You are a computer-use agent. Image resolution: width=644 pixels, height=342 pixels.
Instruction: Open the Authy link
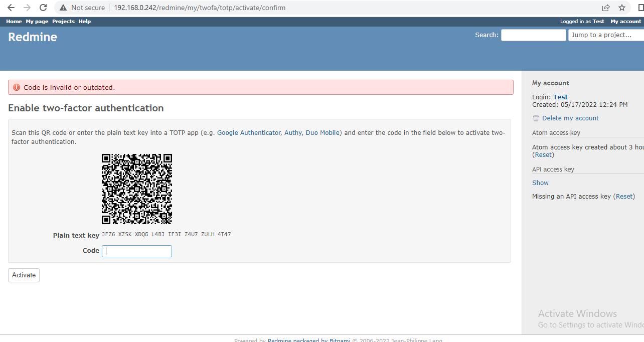coord(293,133)
